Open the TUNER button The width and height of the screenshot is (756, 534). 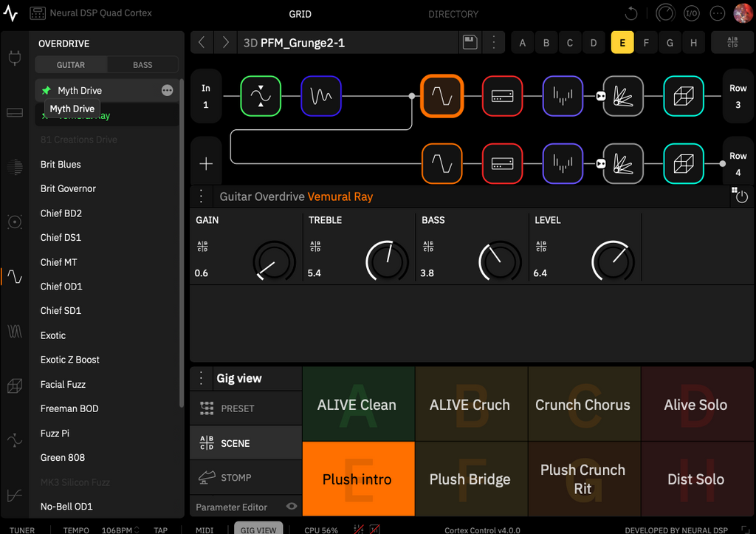(x=22, y=530)
